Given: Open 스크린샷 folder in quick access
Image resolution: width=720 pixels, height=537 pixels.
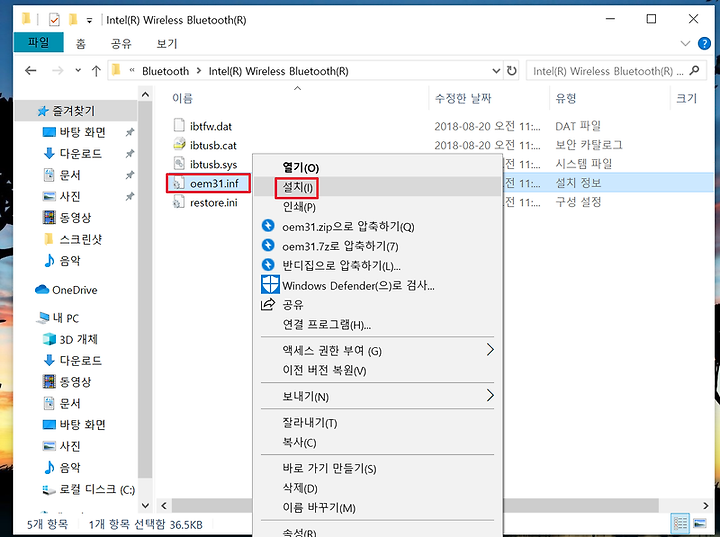Looking at the screenshot, I should click(73, 239).
